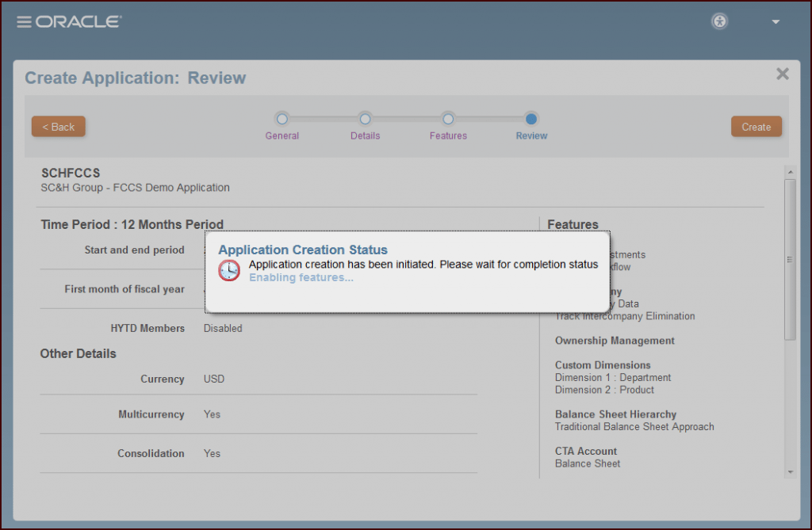The image size is (812, 530).
Task: Click Track Intercompany Elimination text
Action: (625, 316)
